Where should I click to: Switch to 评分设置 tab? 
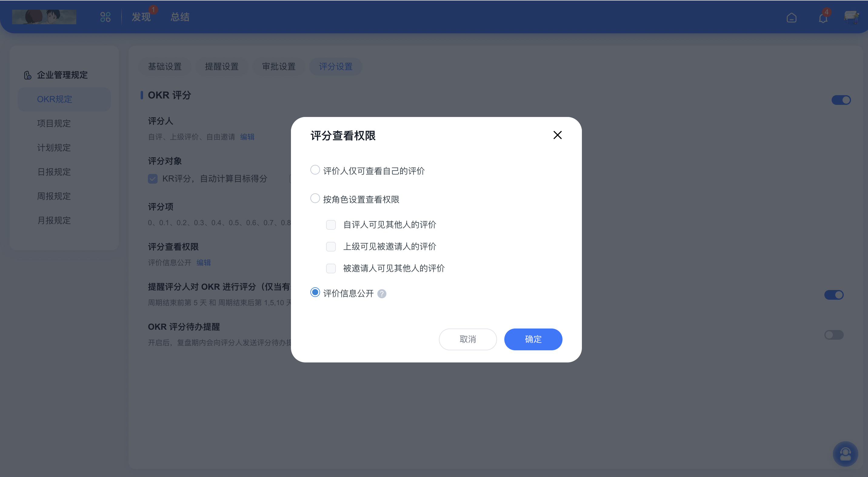tap(336, 67)
